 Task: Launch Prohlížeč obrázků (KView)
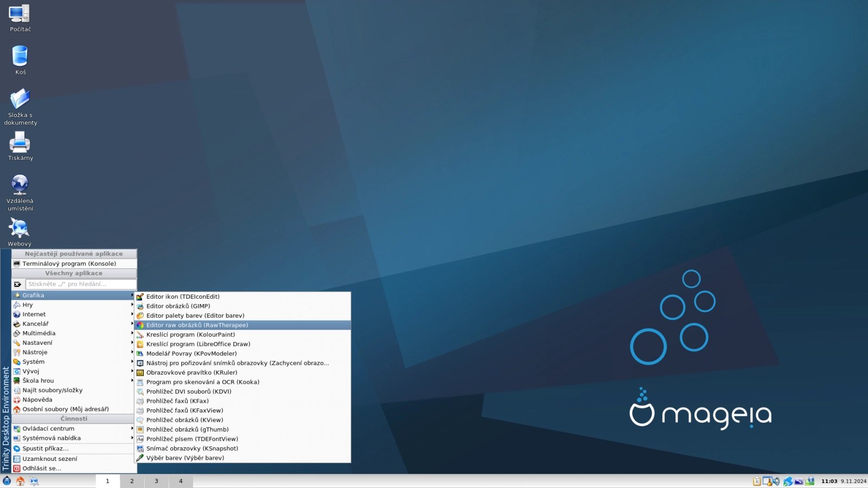(243, 420)
